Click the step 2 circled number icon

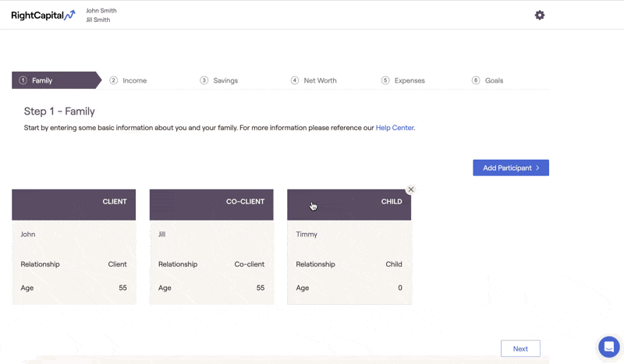[x=113, y=80]
